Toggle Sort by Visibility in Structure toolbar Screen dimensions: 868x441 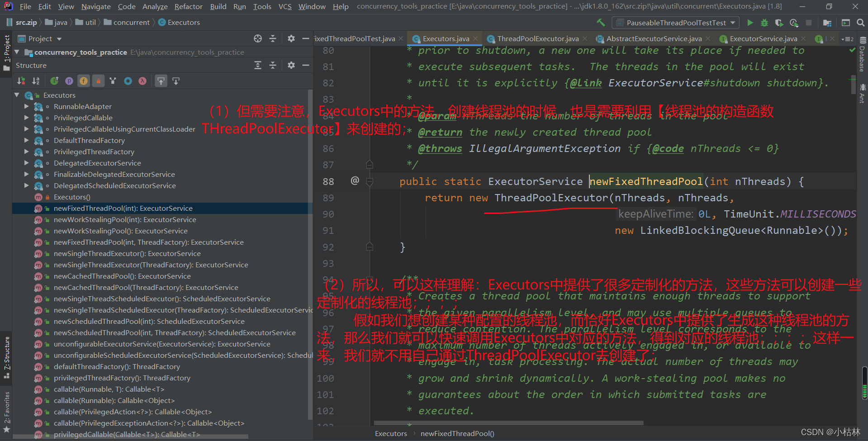tap(21, 81)
